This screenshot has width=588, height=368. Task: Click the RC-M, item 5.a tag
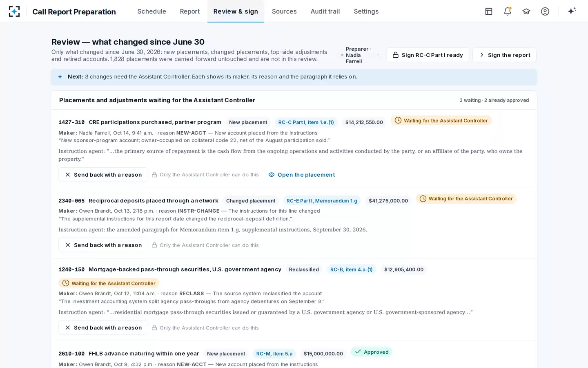coord(274,354)
